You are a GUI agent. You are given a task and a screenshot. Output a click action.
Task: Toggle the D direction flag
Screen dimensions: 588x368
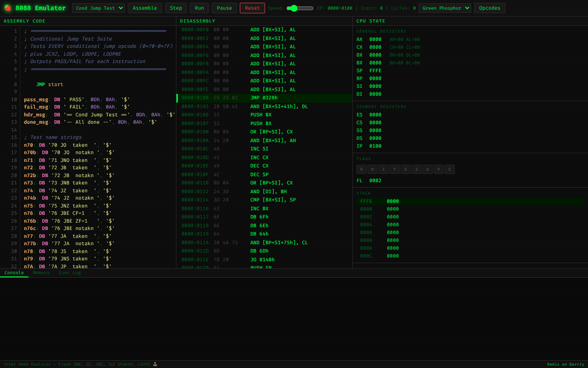(x=373, y=169)
